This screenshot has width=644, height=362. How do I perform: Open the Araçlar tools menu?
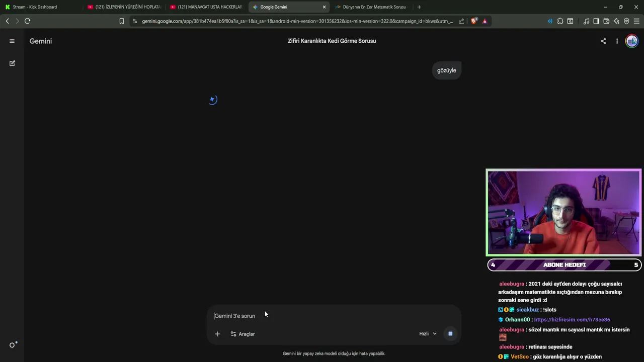[x=243, y=334]
